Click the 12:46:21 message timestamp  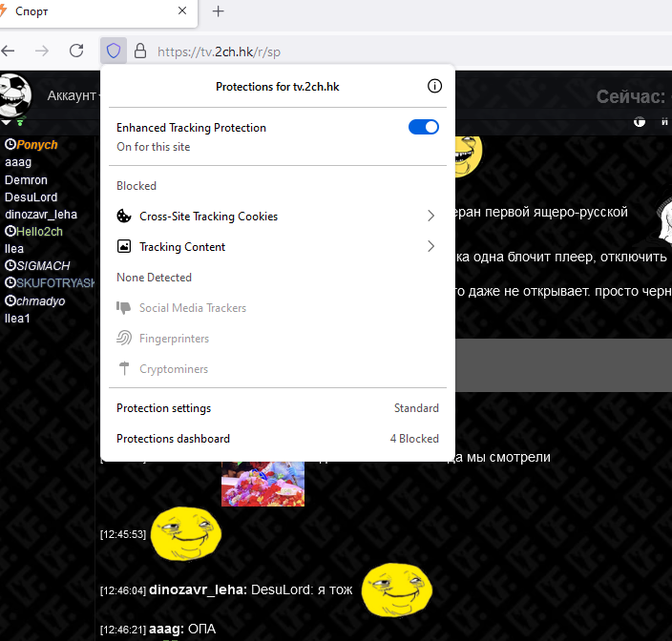coord(123,630)
